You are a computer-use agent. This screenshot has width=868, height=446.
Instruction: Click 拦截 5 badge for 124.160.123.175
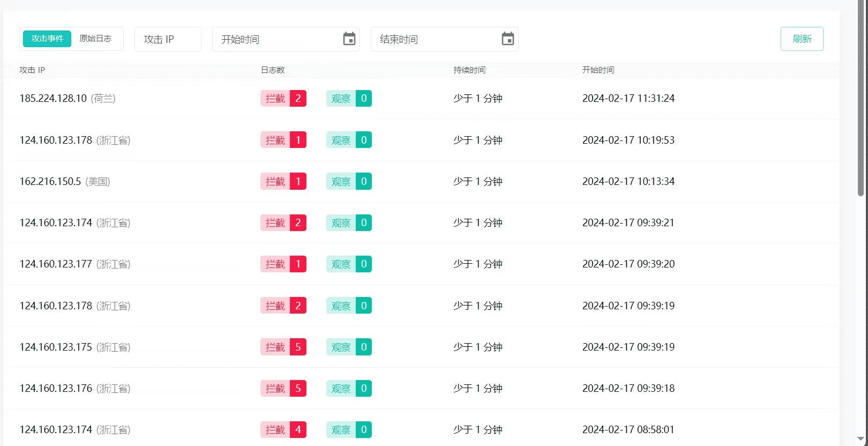point(283,347)
